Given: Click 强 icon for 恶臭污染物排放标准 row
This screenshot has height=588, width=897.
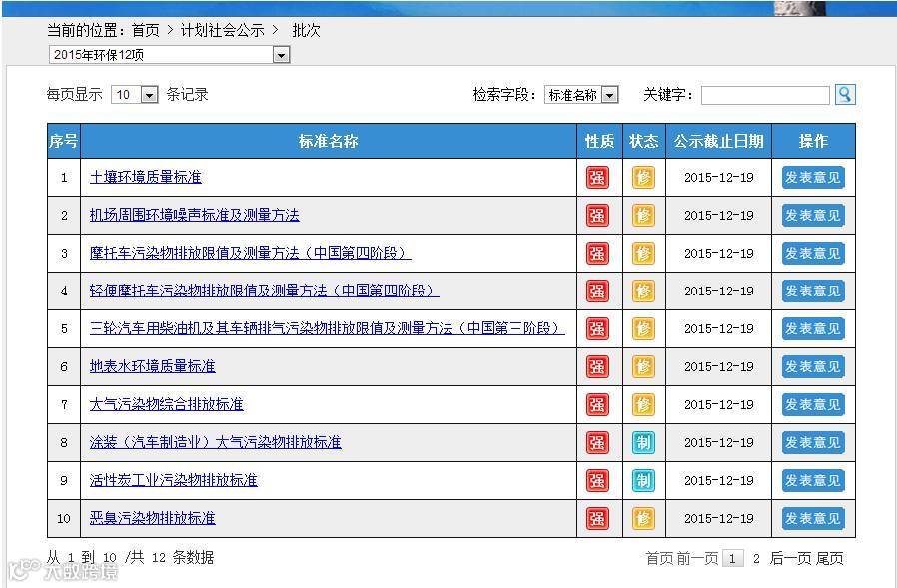Looking at the screenshot, I should (x=597, y=519).
